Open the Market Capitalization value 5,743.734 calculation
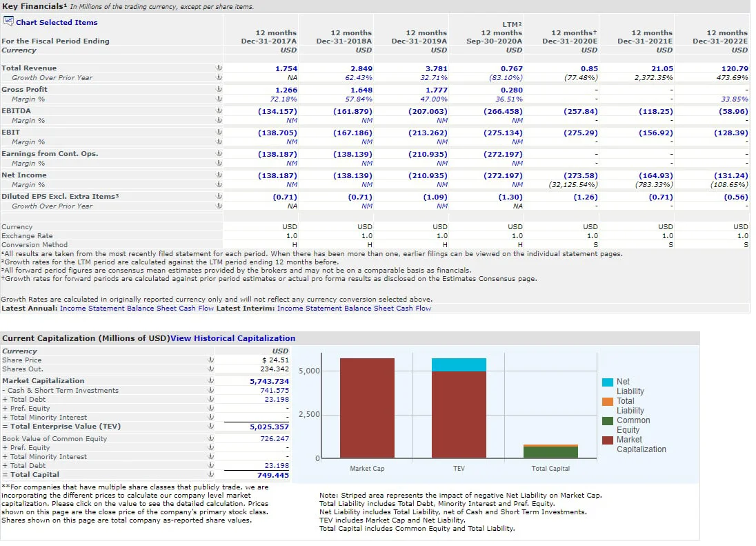Viewport: 756px width, 546px height. point(269,381)
